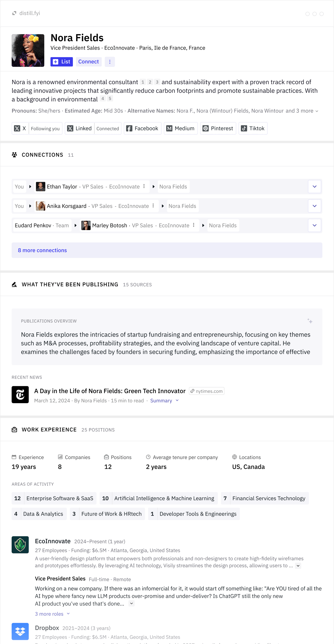Show 3 more alternative names

point(302,111)
